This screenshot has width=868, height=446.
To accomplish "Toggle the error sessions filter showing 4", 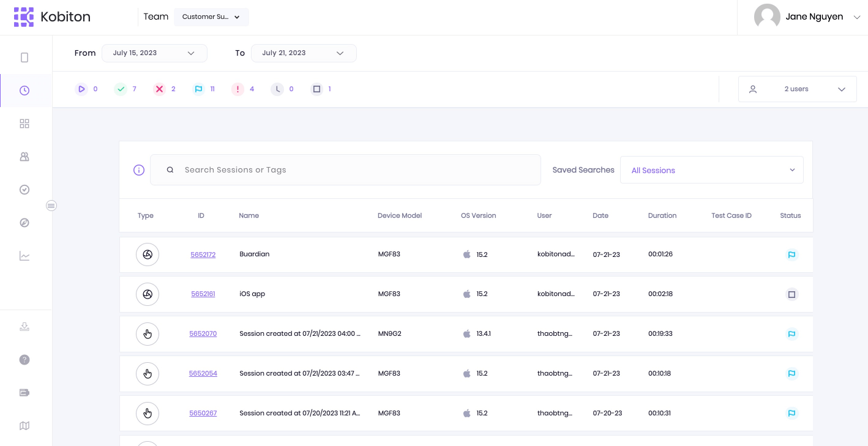I will (238, 89).
